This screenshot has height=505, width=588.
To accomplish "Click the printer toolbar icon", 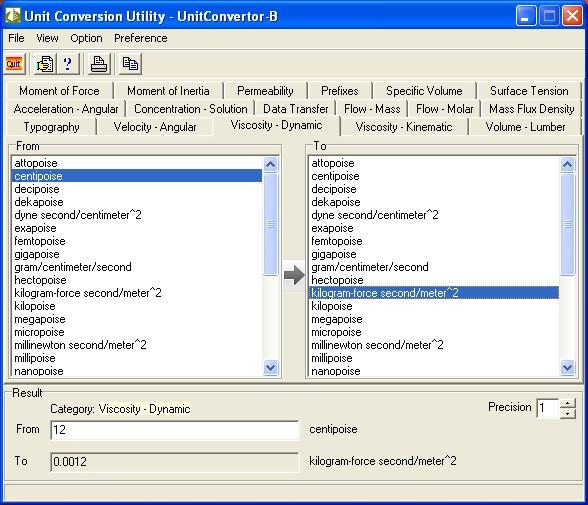I will tap(99, 64).
